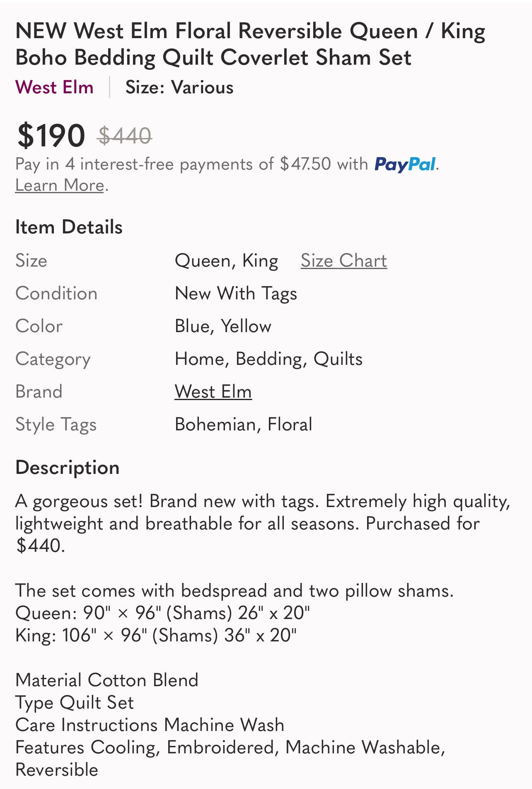Click the crossed-out $440 original price
The width and height of the screenshot is (532, 789).
point(125,136)
